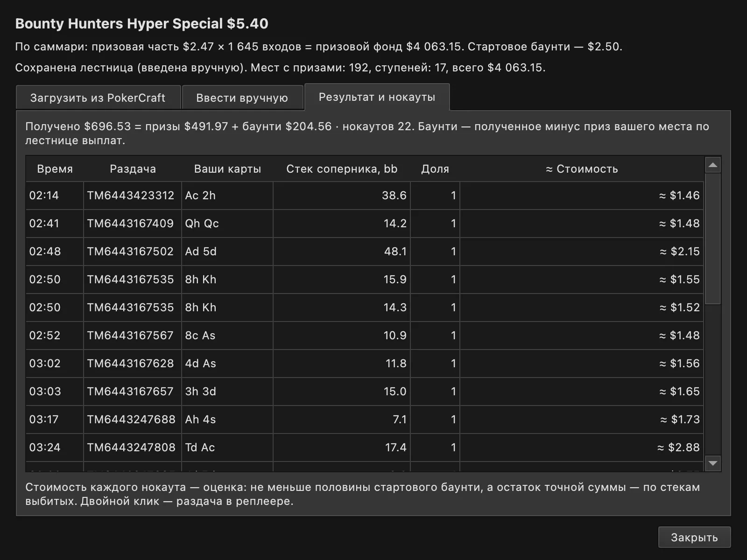Switch to the Загрузить из PokerCraft tab

pos(98,98)
